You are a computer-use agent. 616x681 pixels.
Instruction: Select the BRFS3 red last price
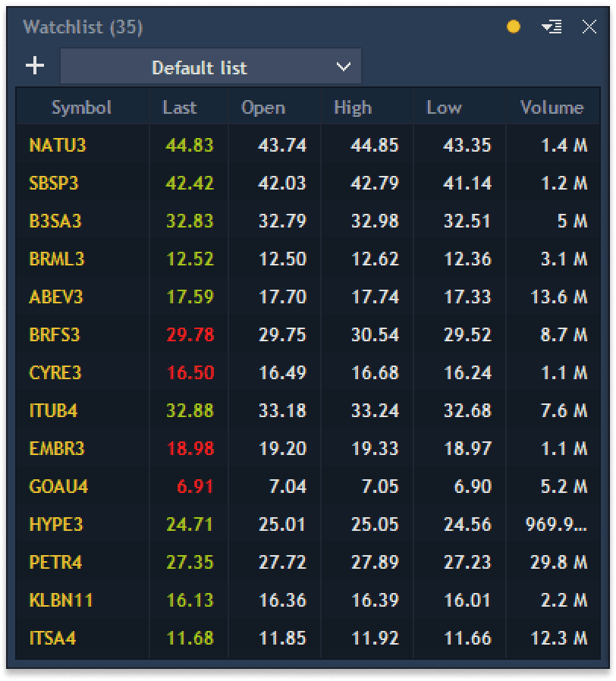[x=190, y=334]
